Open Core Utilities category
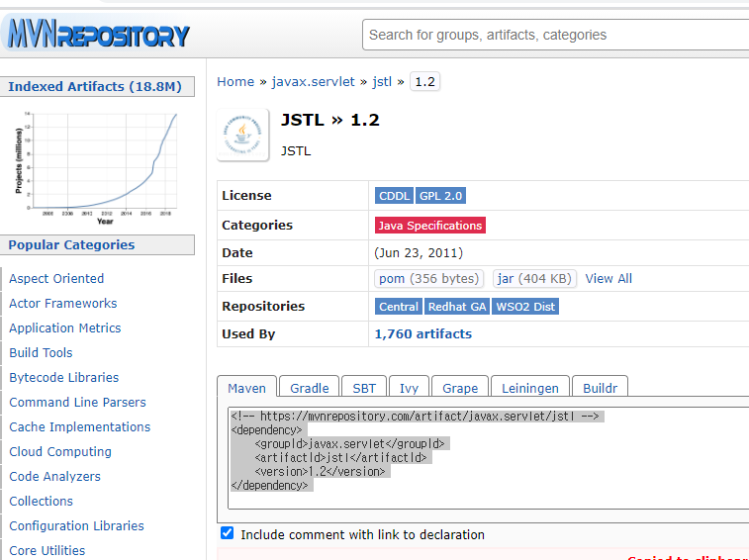Image resolution: width=749 pixels, height=560 pixels. [x=47, y=550]
